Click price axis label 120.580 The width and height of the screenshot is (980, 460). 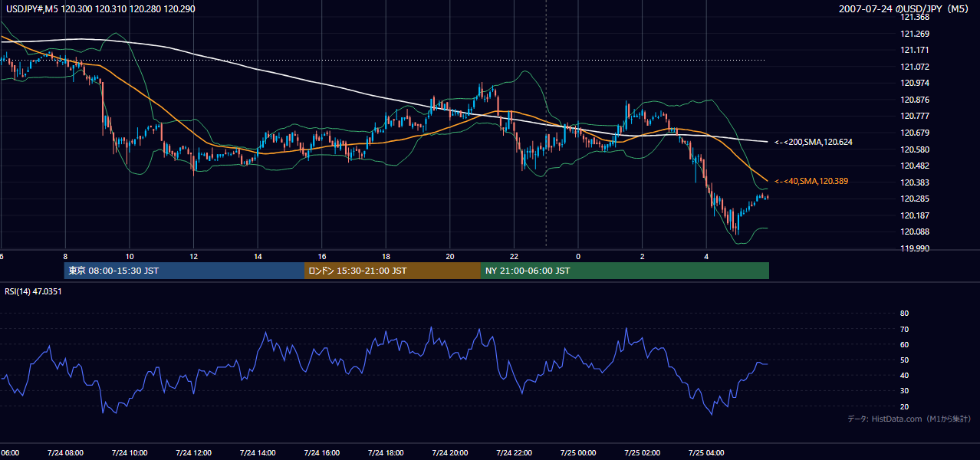tap(913, 149)
